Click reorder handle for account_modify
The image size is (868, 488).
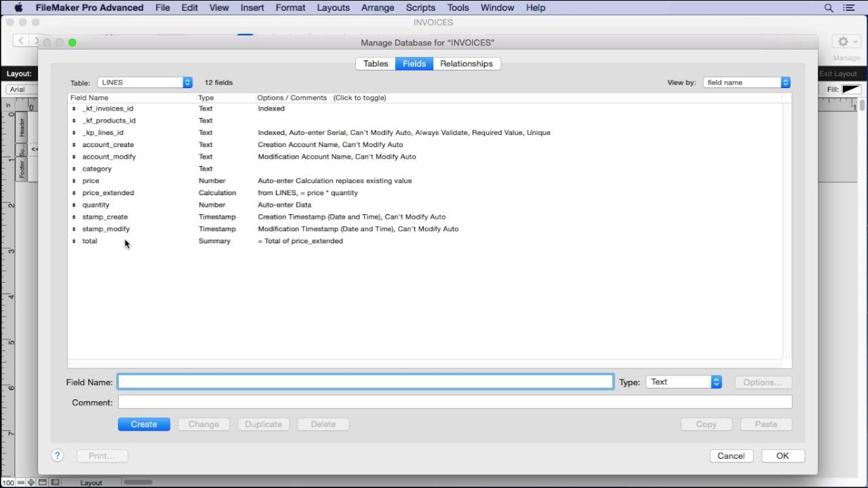(74, 157)
